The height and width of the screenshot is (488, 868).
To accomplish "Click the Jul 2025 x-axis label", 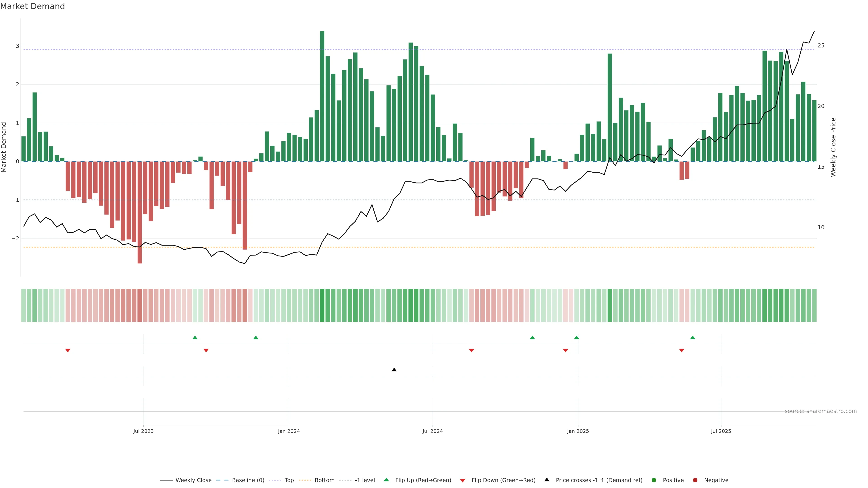I will click(x=721, y=431).
